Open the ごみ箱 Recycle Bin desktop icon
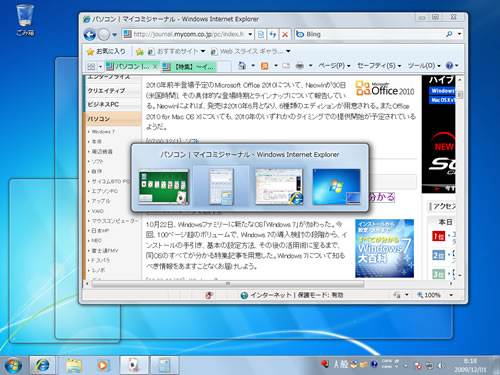This screenshot has height=375, width=500. [25, 20]
